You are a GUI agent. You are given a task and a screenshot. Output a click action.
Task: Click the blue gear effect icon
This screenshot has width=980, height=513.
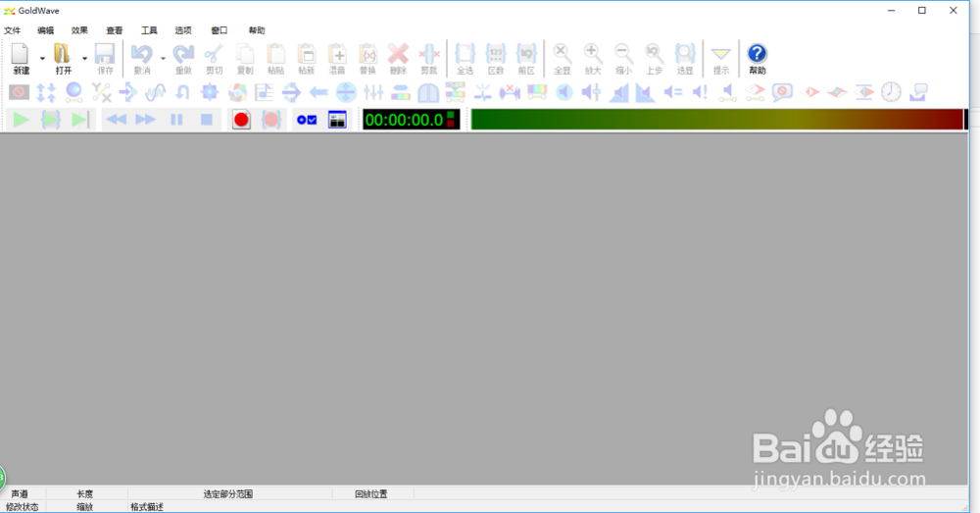210,92
